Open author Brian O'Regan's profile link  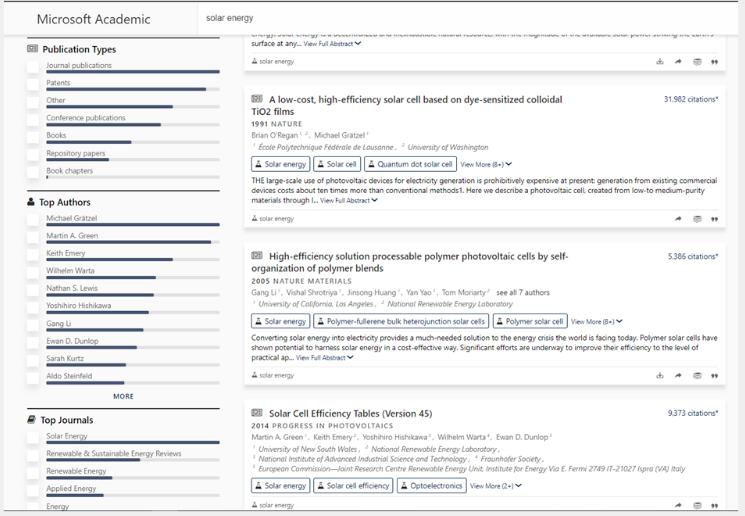coord(275,135)
